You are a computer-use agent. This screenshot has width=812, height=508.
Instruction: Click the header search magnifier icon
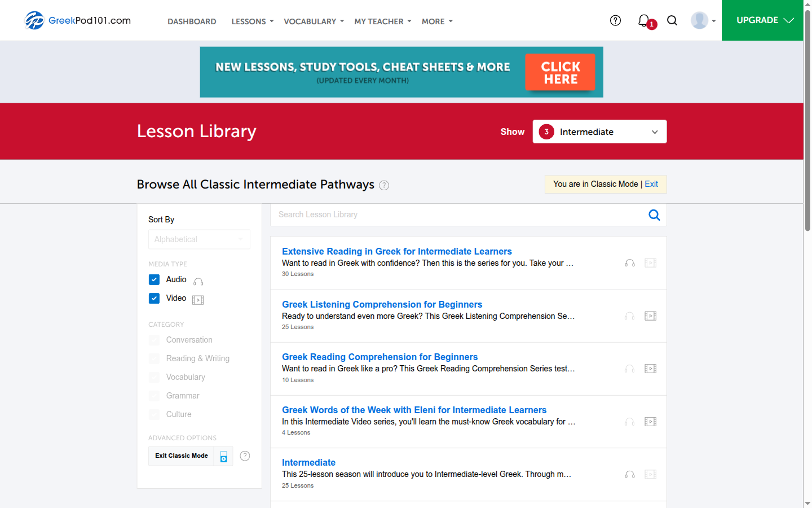click(672, 20)
